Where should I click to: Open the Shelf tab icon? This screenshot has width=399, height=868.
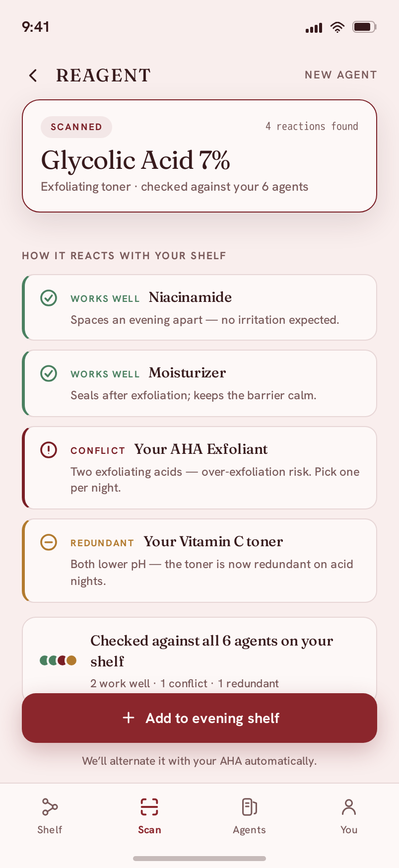pos(50,807)
